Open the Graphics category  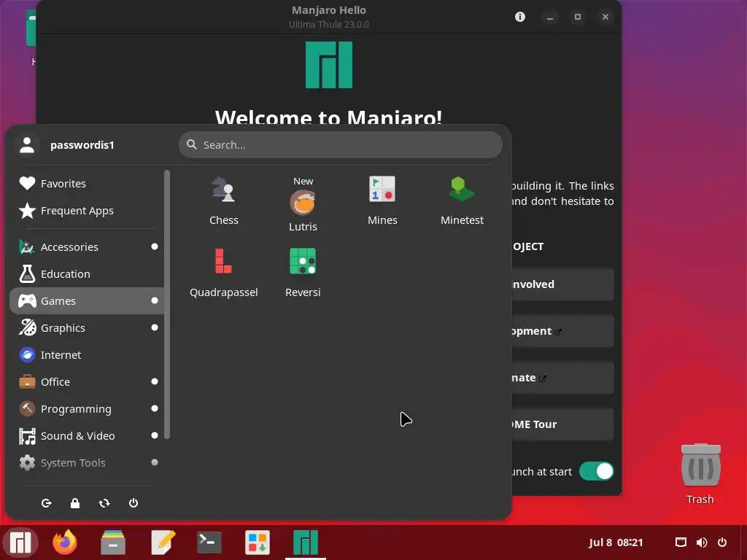[87, 327]
